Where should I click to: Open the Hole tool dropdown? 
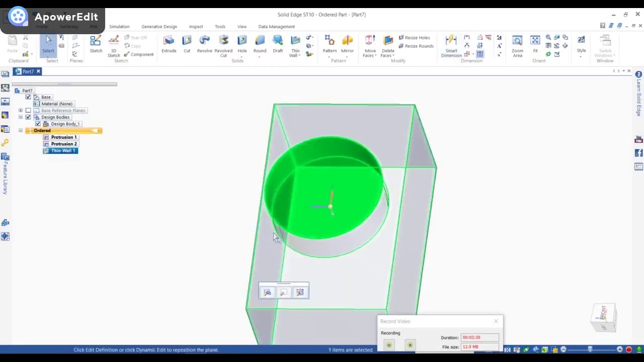(x=242, y=56)
